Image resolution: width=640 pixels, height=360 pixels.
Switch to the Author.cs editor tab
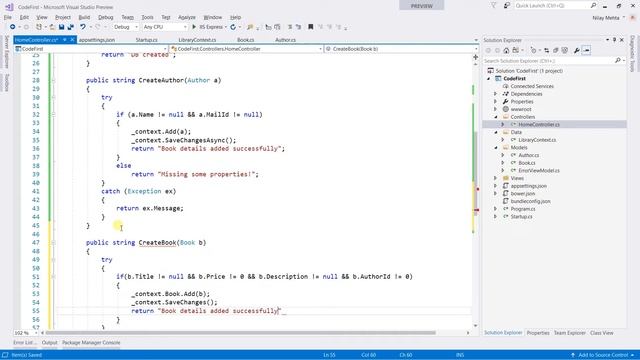click(285, 40)
